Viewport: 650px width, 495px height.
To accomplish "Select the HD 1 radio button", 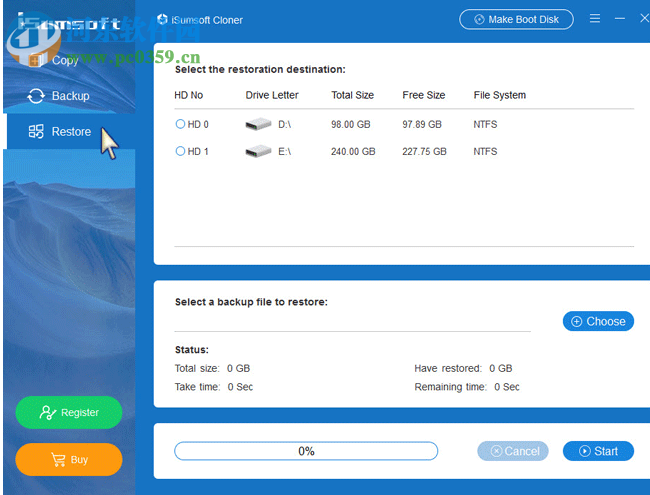I will click(x=180, y=151).
